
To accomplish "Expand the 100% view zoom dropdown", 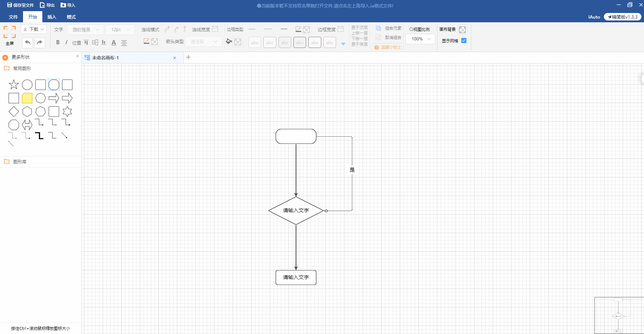I will click(x=420, y=39).
